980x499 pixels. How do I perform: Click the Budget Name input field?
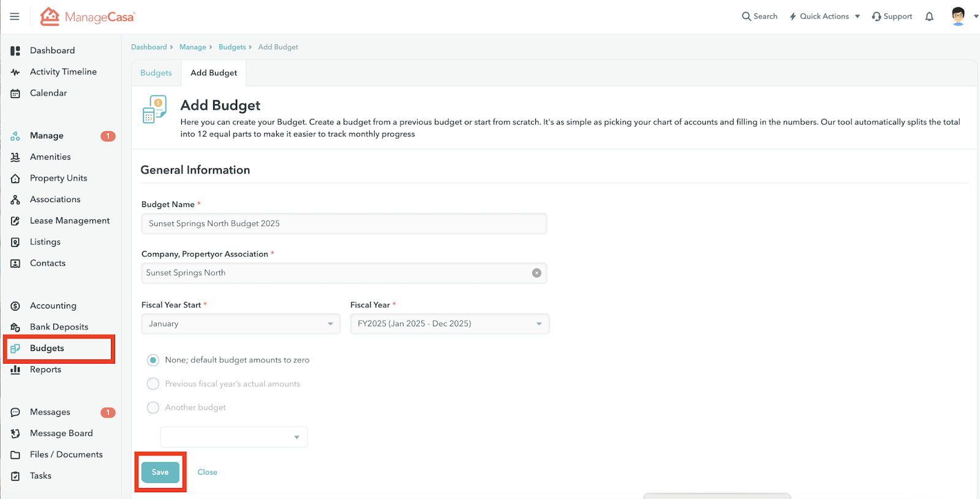[344, 223]
